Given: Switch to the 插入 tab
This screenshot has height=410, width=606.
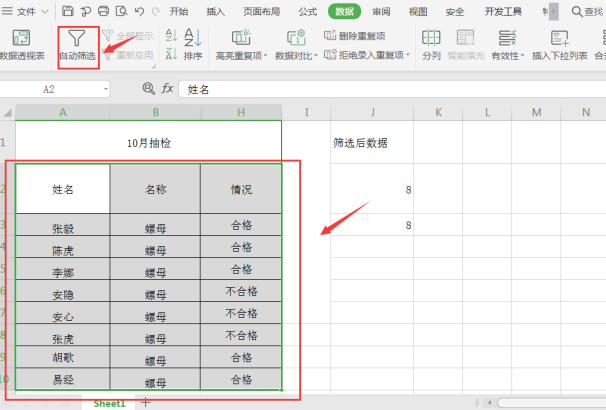Looking at the screenshot, I should coord(215,12).
